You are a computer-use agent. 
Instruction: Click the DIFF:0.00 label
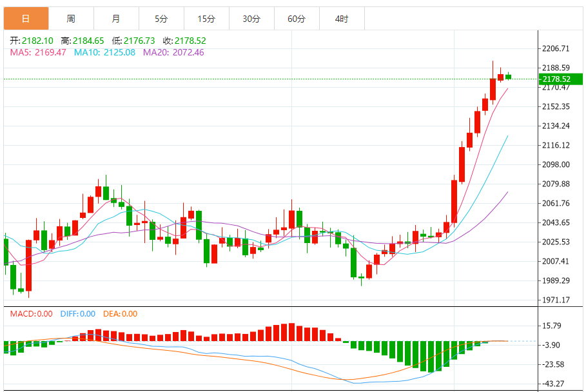pyautogui.click(x=78, y=314)
